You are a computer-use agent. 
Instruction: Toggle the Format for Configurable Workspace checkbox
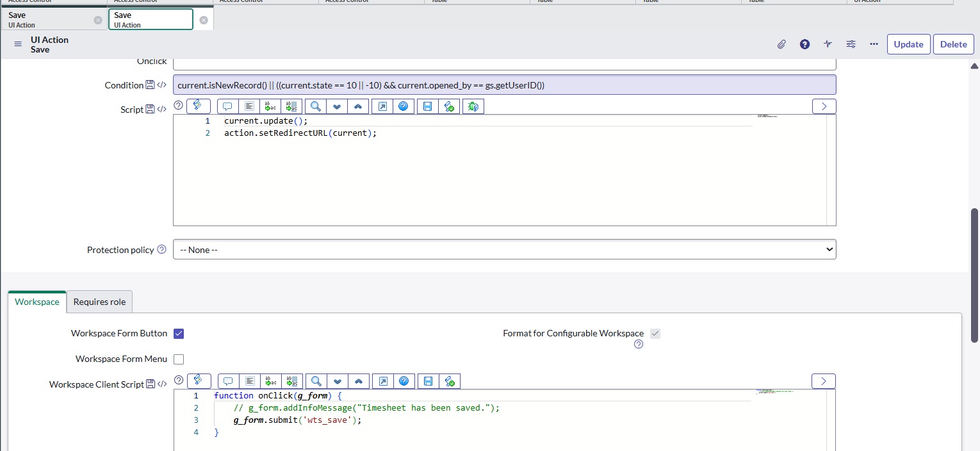click(655, 333)
